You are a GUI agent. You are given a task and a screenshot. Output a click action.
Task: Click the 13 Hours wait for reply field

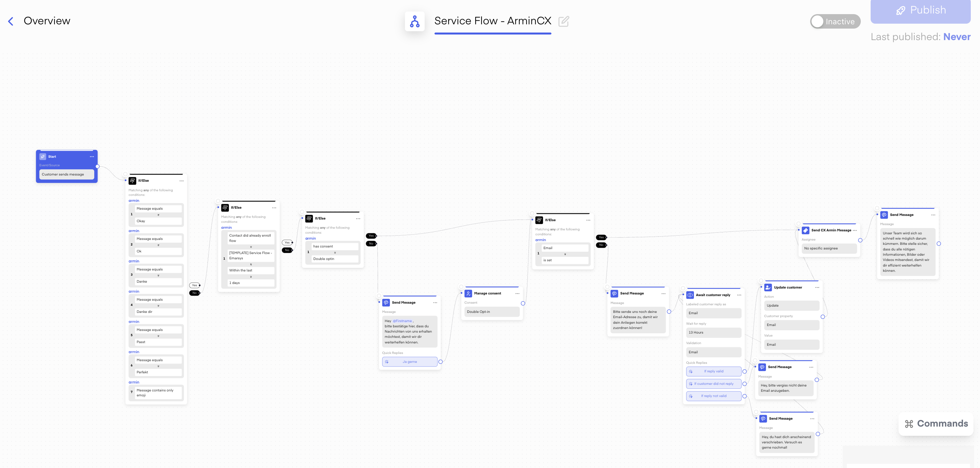coord(713,333)
